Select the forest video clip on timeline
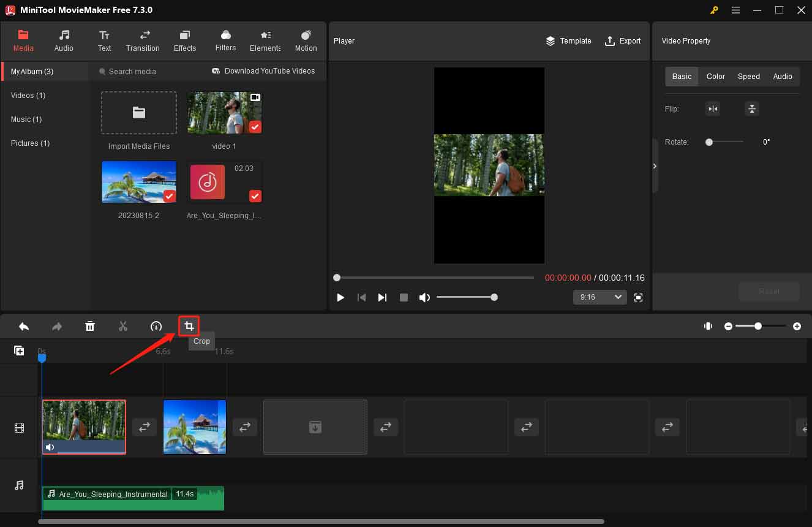 click(x=84, y=427)
